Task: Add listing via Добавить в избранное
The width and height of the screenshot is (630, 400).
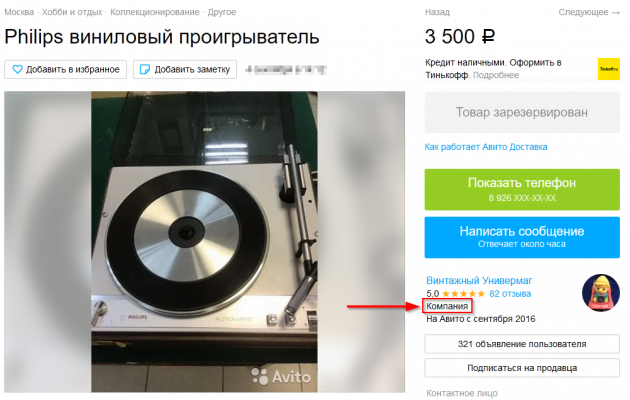Action: pos(65,69)
